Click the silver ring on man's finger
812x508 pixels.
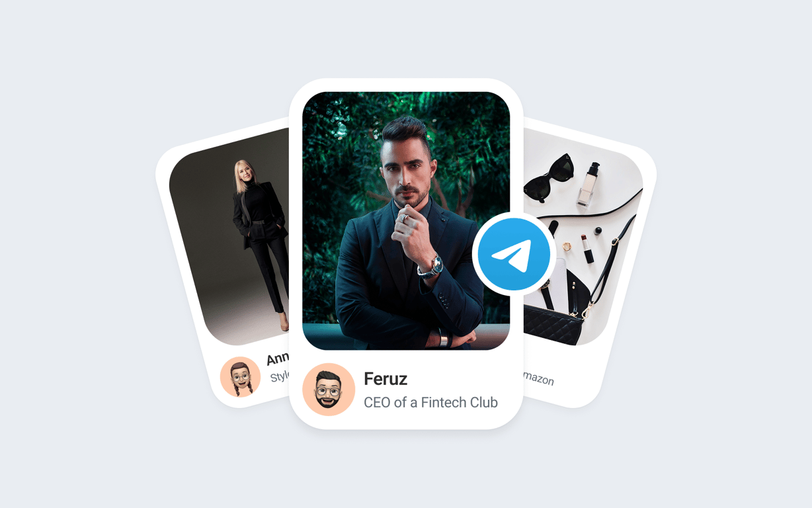[402, 218]
